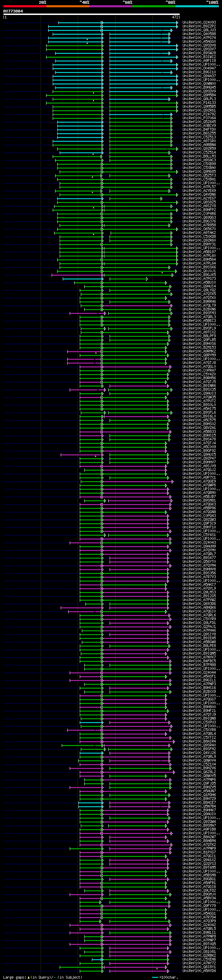Click on UniRef100_Q8LPL3 label
Screen dimensions: 222x980
coord(199,99)
